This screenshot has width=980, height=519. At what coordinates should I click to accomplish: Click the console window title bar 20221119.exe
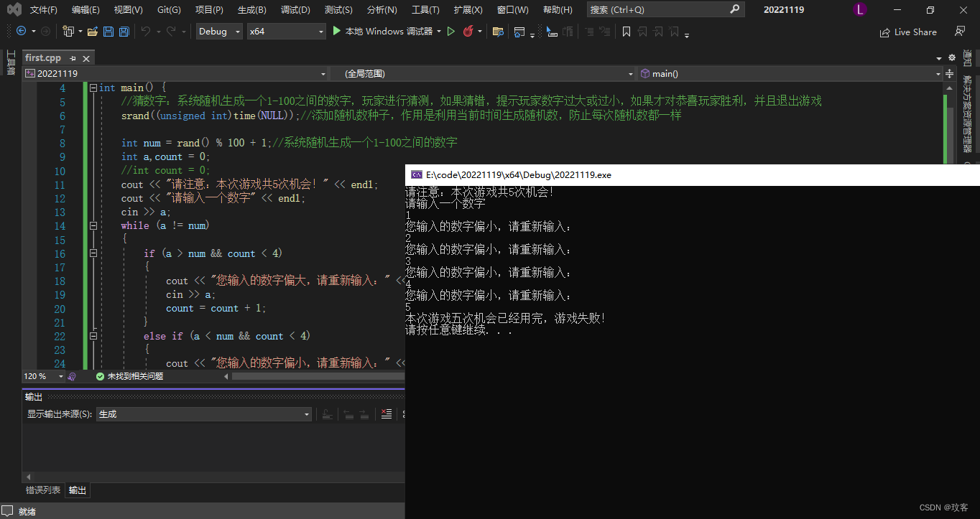pyautogui.click(x=693, y=175)
